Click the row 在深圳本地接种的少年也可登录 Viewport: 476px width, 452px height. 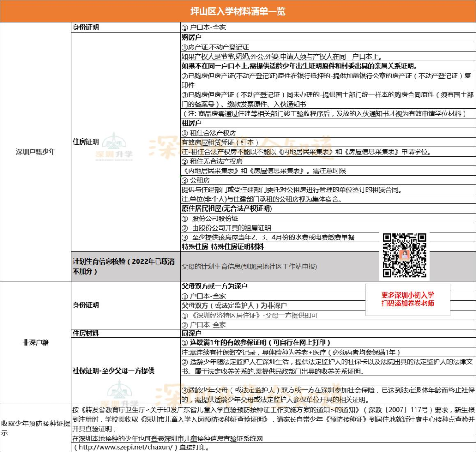click(x=273, y=439)
